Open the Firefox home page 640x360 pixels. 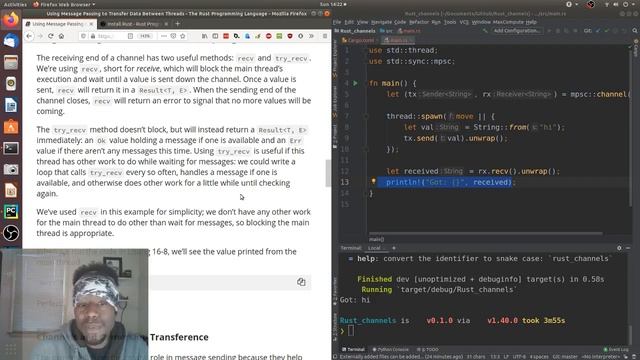click(x=61, y=36)
